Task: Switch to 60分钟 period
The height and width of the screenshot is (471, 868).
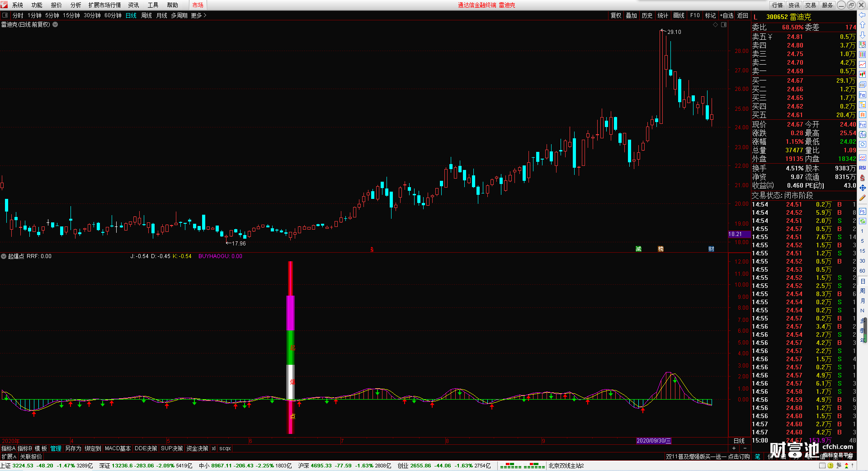Action: point(113,15)
